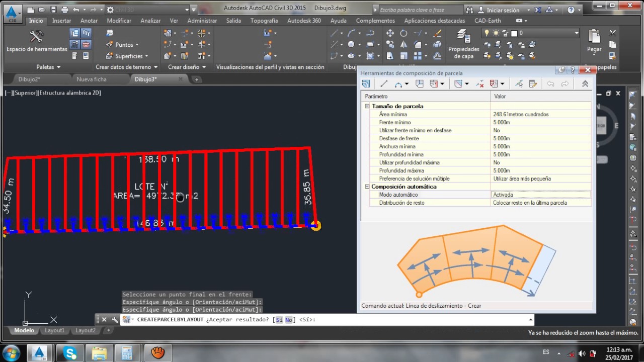Click the Plot printer icon

click(x=64, y=10)
